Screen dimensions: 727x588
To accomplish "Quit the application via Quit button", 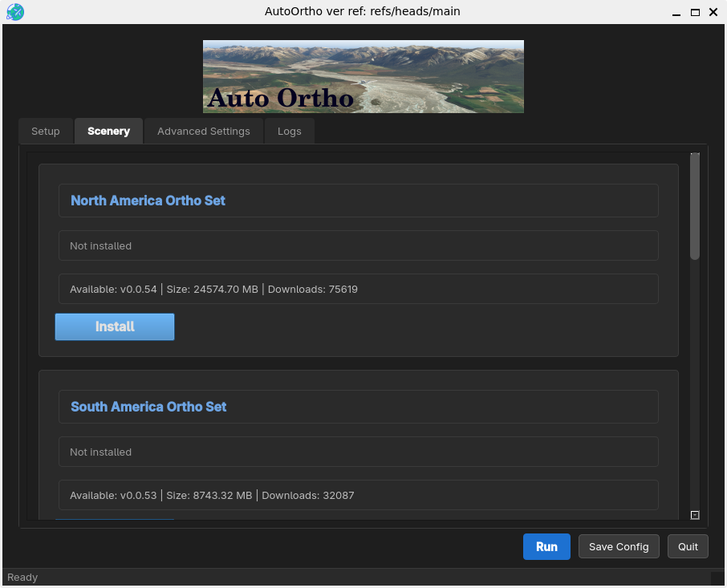I will point(688,546).
